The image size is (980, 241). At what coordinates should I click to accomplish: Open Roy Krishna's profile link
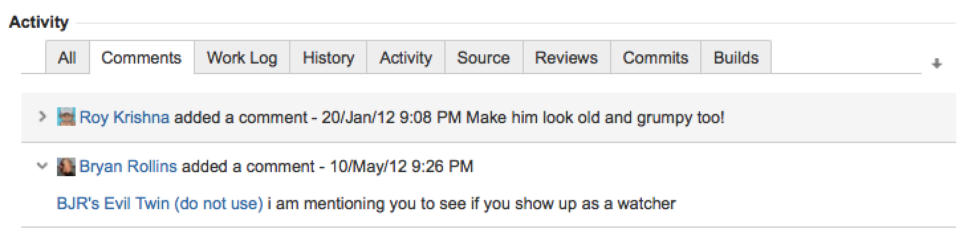tap(124, 119)
